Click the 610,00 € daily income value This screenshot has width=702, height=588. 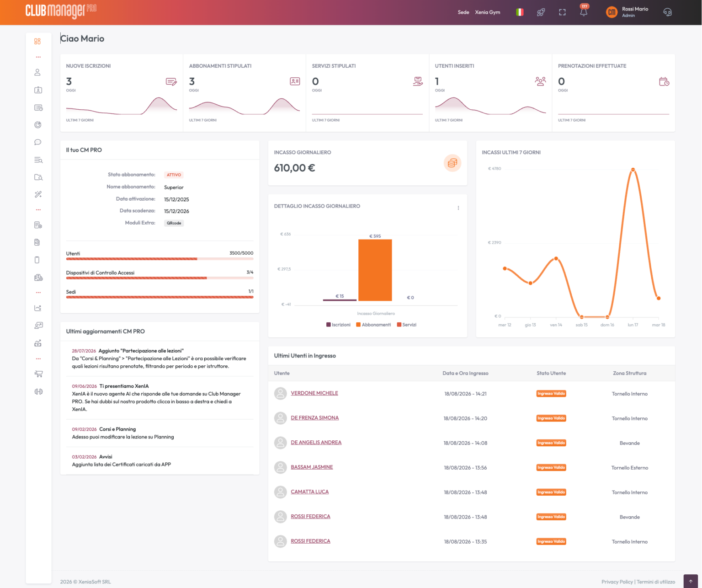(x=294, y=168)
